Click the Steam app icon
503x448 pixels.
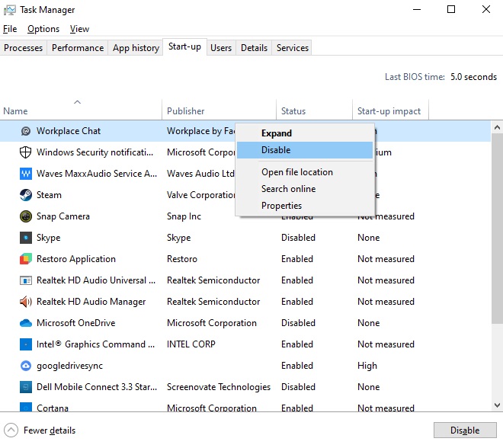tap(26, 195)
